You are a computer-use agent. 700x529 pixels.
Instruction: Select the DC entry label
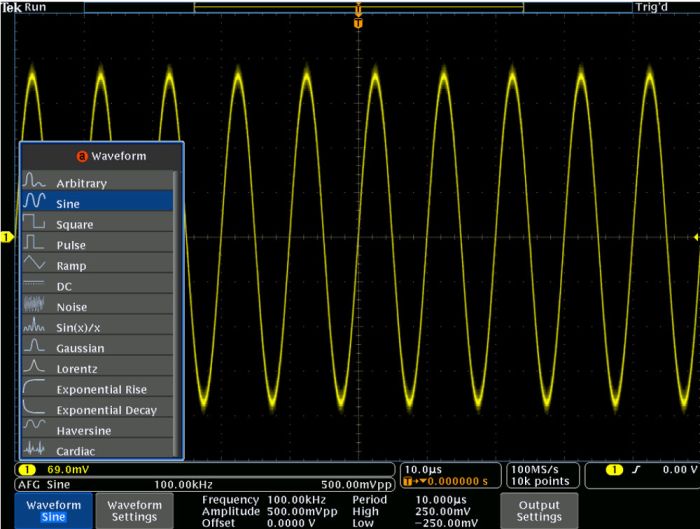tap(64, 287)
